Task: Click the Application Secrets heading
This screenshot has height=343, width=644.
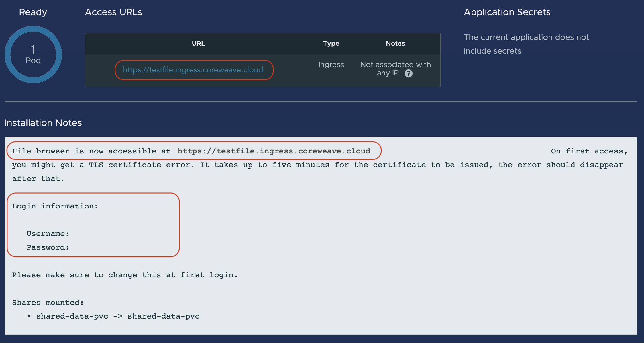Action: pos(507,12)
